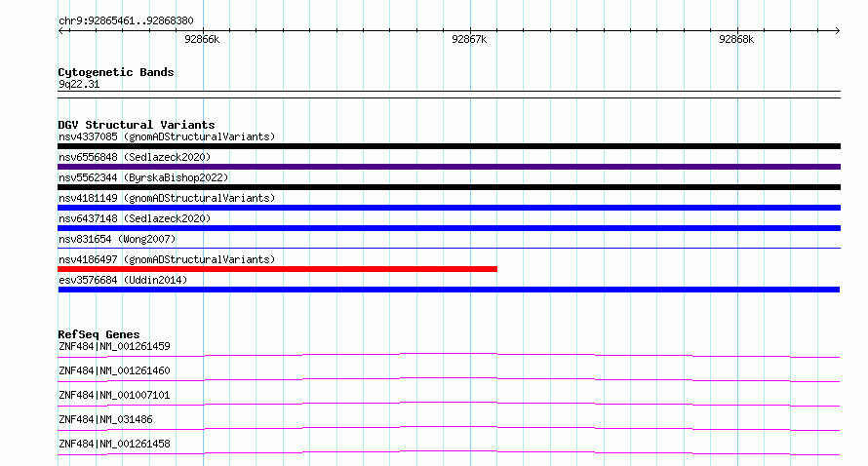
Task: Click the magenta line of NM_001261460
Action: [449, 379]
